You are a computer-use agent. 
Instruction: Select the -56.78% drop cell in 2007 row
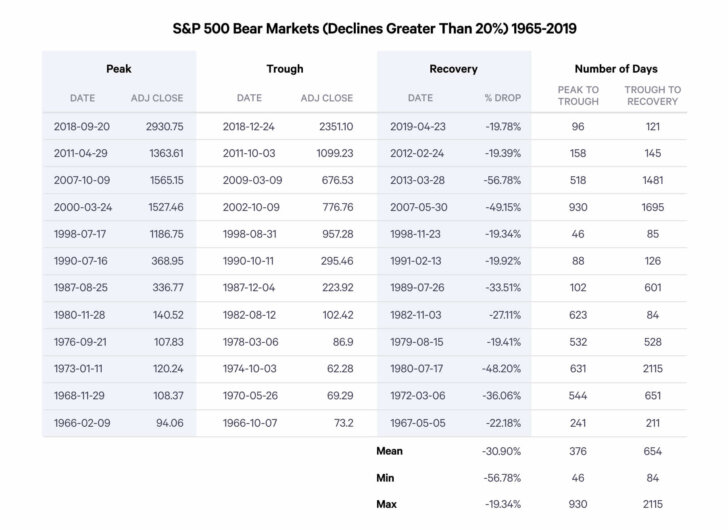click(x=500, y=181)
